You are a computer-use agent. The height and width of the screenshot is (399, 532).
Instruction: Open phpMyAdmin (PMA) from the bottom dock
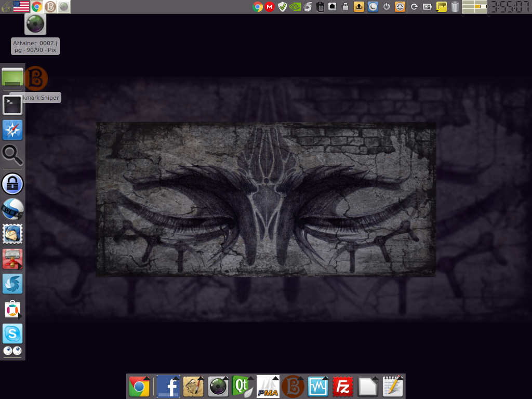click(268, 387)
